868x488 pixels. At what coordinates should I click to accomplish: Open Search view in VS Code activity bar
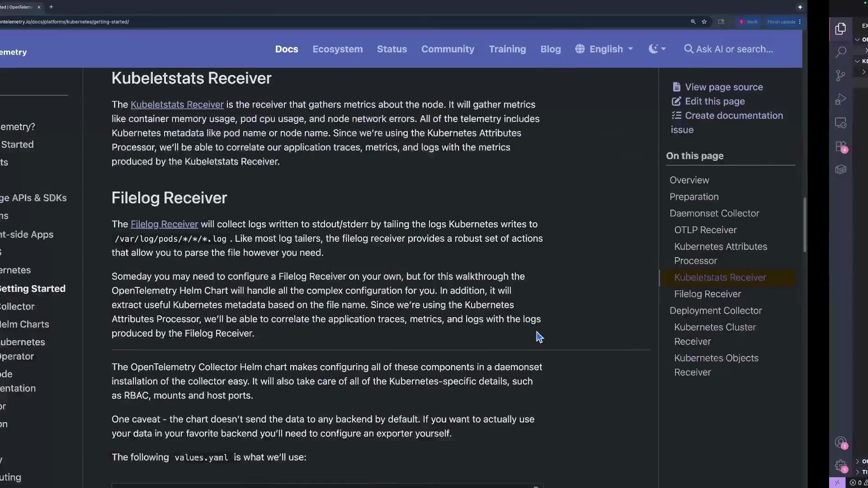840,52
